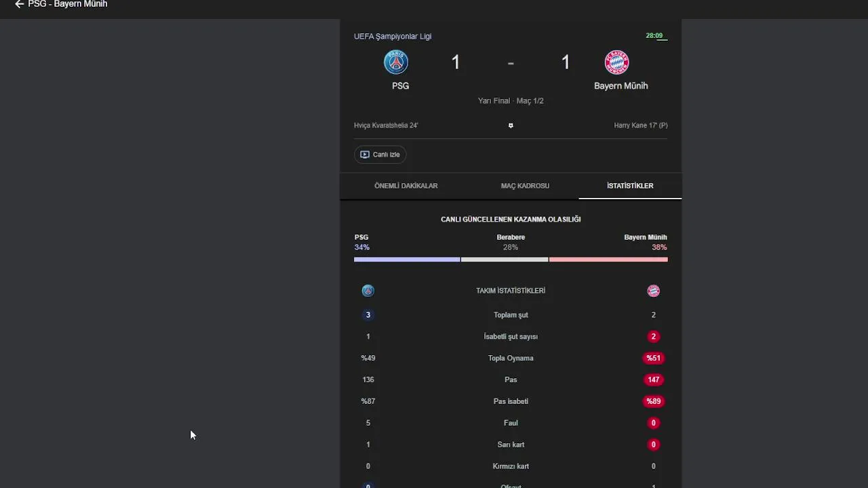Image resolution: width=868 pixels, height=488 pixels.
Task: Click the Bayern Münih club crest
Action: tap(616, 62)
